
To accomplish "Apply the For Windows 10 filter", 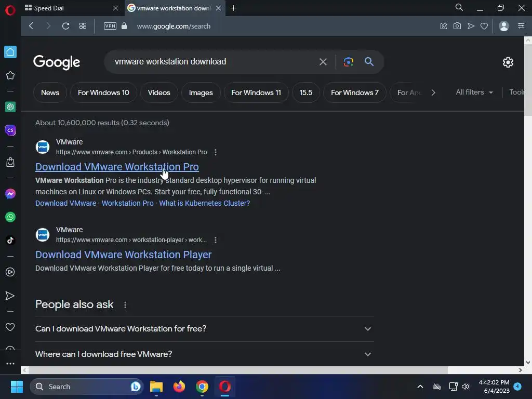I will point(103,92).
